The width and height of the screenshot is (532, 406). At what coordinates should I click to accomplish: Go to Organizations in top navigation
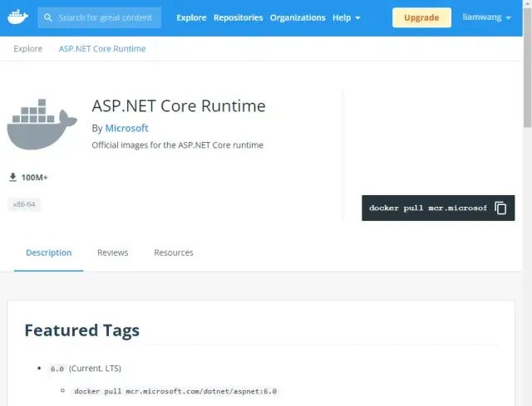pyautogui.click(x=298, y=17)
